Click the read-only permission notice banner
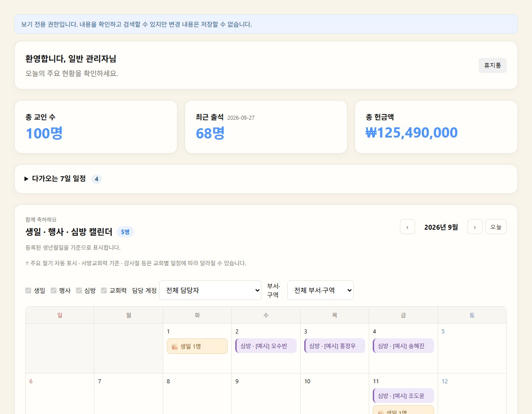Viewport: 532px width, 414px height. (x=266, y=24)
